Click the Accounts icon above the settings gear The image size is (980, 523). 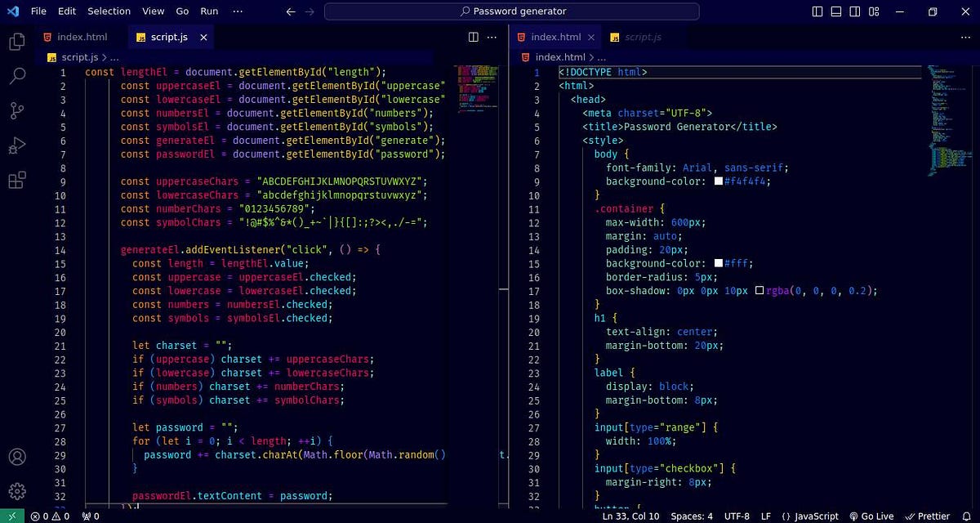click(x=16, y=458)
